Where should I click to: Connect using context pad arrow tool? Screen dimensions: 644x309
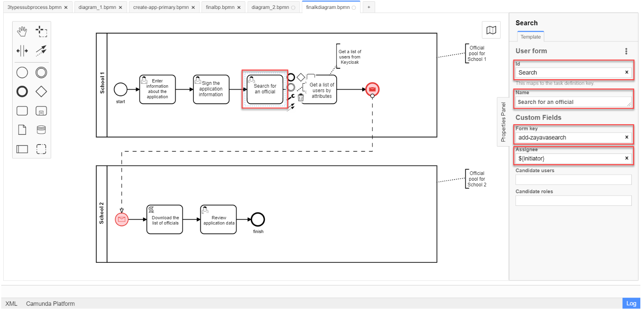291,107
